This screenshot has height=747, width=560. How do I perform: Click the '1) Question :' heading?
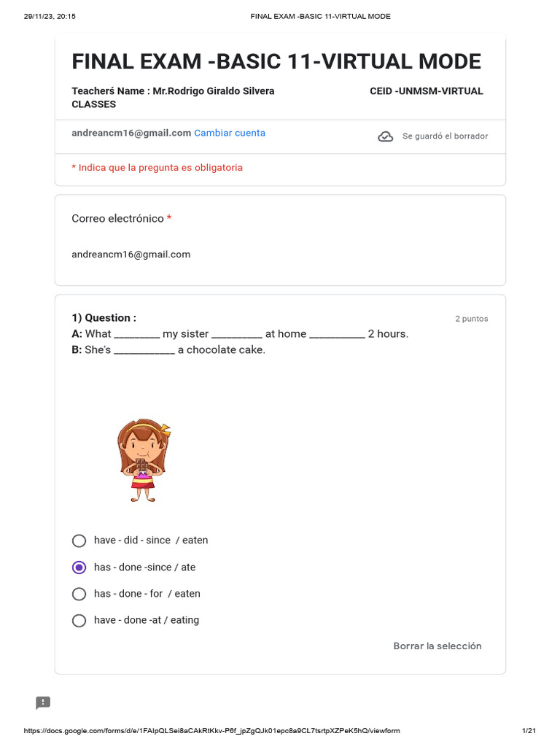tap(104, 318)
